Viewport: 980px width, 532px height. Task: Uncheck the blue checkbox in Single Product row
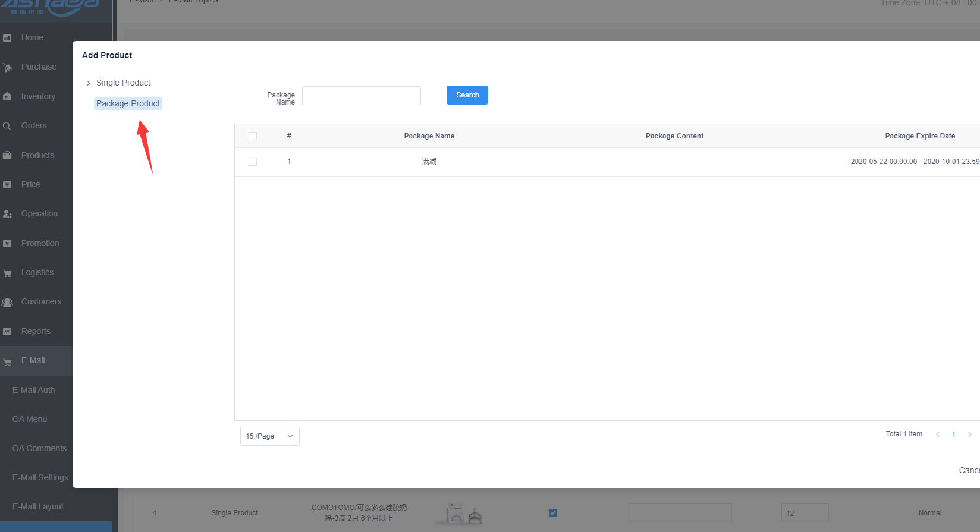(x=553, y=513)
